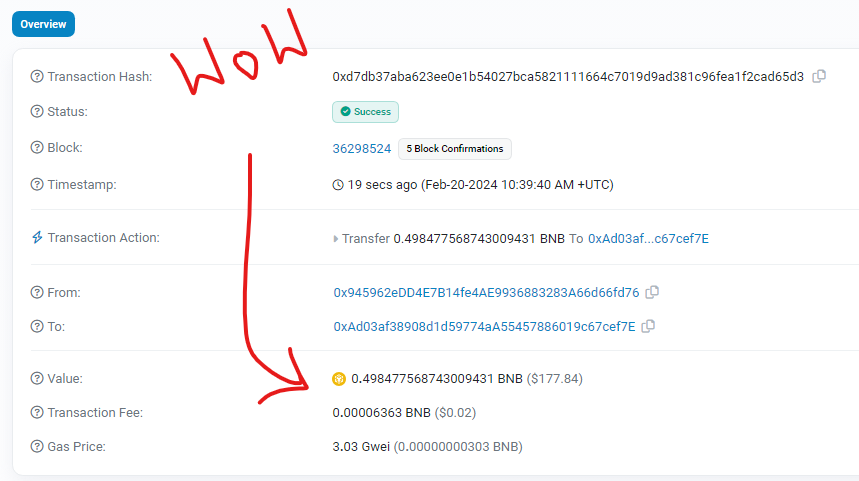Click the question mark beside Value
This screenshot has width=859, height=481.
(37, 379)
